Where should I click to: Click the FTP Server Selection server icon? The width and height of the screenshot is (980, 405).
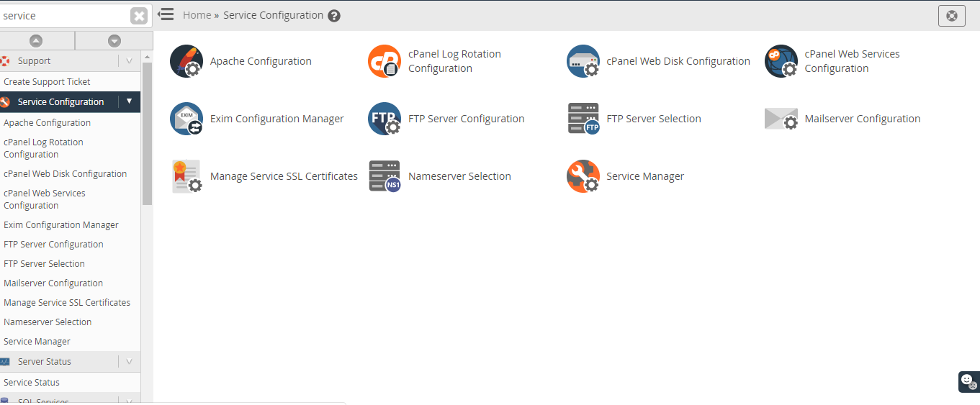583,119
